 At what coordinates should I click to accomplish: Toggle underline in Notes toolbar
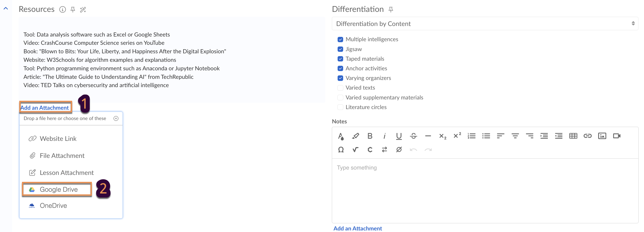(x=399, y=136)
